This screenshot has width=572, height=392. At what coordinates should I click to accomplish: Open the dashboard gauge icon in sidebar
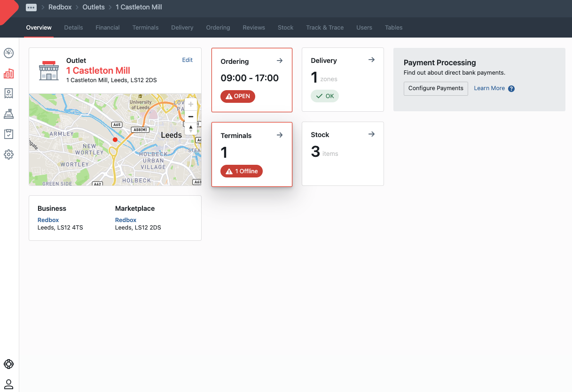[x=8, y=53]
